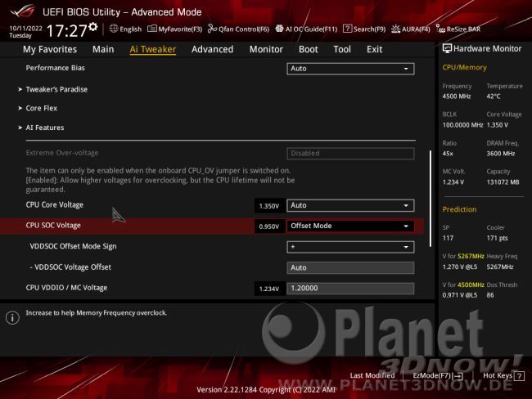
Task: Click the Extreme Over-voltage label
Action: pos(62,153)
